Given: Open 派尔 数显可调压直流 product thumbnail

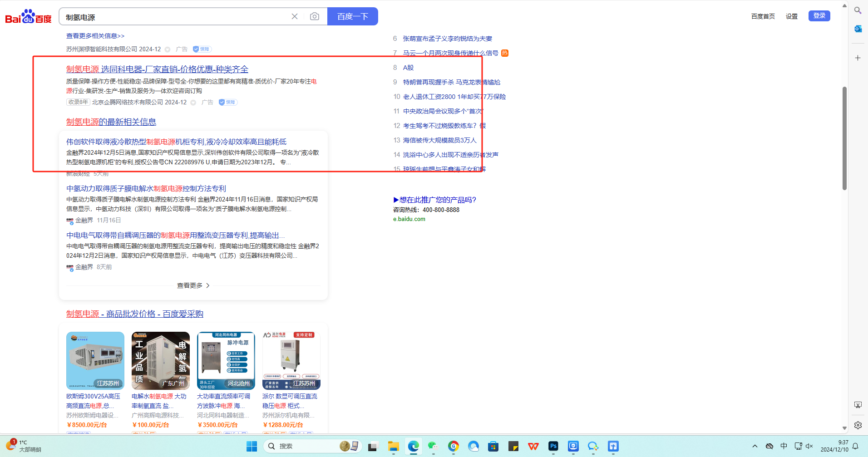Looking at the screenshot, I should (291, 361).
